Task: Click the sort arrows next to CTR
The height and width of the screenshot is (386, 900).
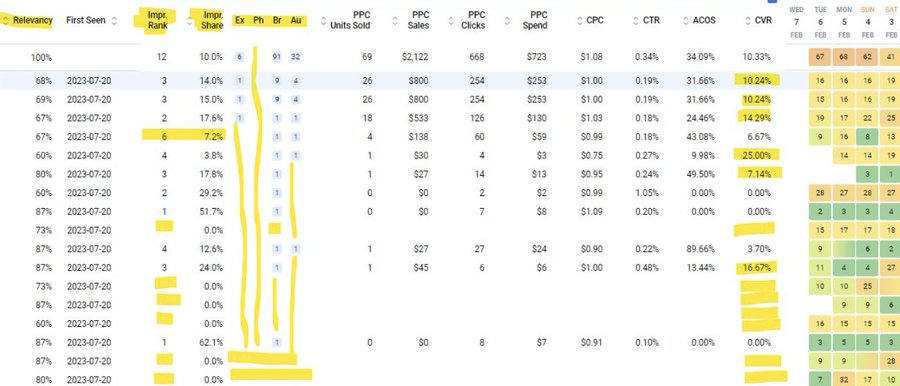Action: tap(635, 21)
